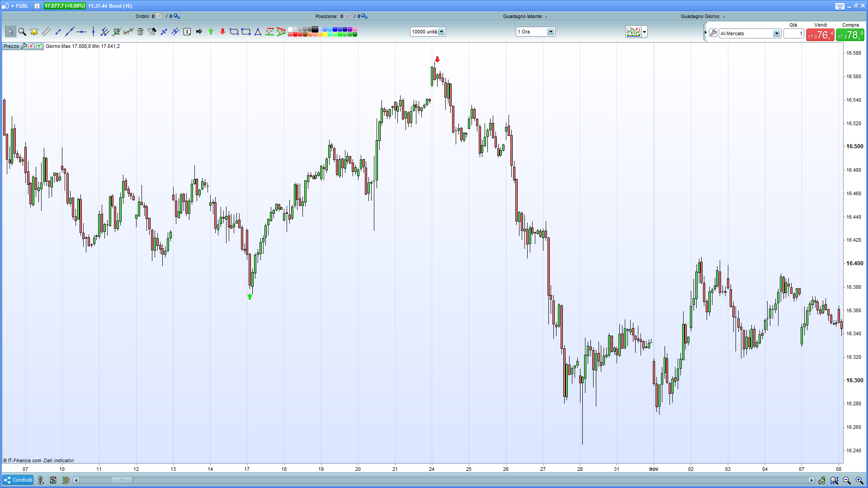
Task: Open the 10000 unità dropdown
Action: (x=441, y=32)
